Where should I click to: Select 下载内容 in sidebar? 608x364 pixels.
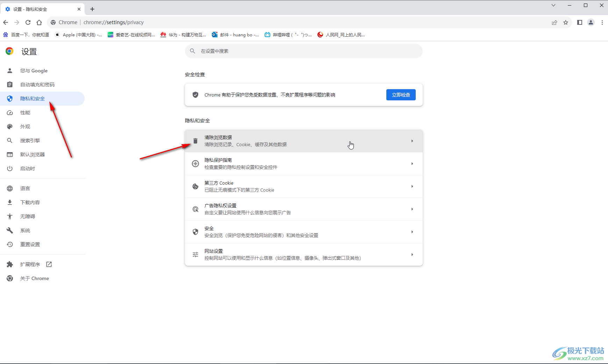coord(42,202)
